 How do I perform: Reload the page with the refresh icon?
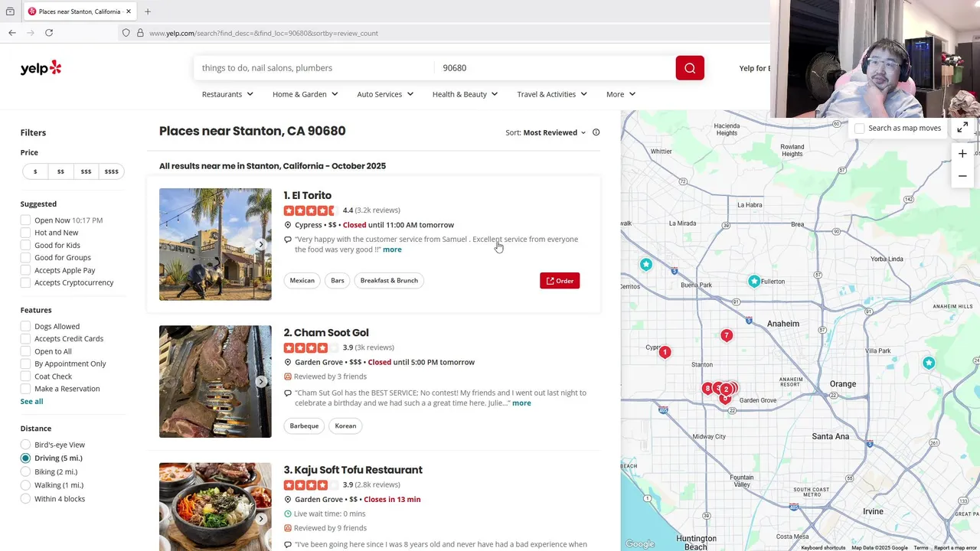[x=49, y=33]
